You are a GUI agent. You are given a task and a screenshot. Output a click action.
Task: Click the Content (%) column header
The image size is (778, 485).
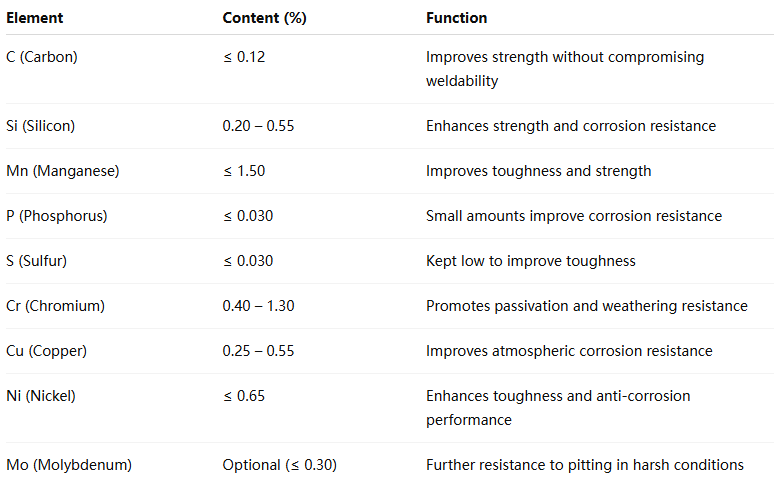(x=264, y=18)
